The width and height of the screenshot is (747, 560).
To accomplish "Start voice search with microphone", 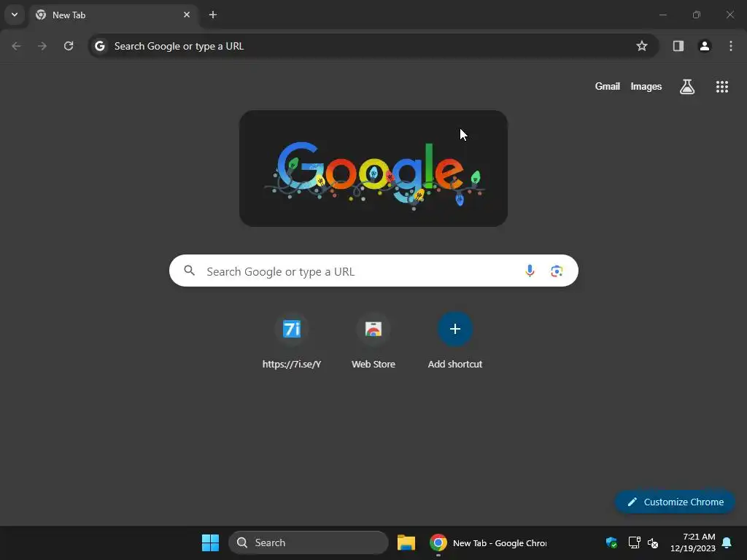I will pos(530,271).
